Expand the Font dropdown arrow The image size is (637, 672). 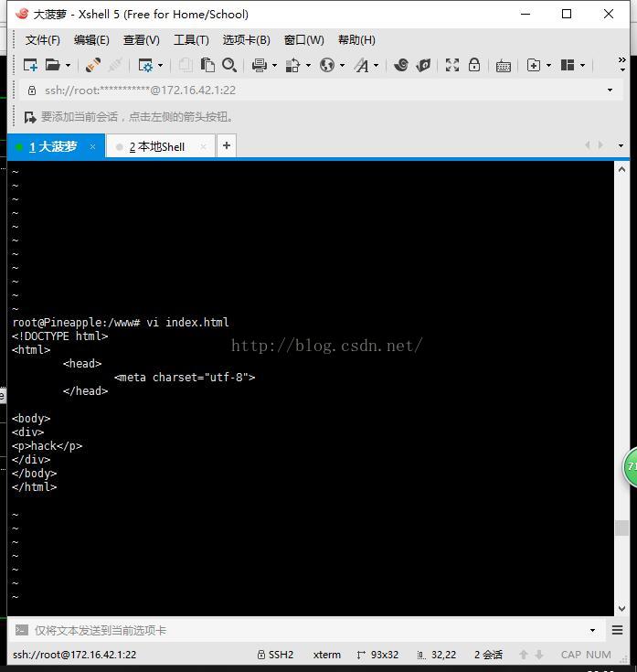(x=377, y=66)
